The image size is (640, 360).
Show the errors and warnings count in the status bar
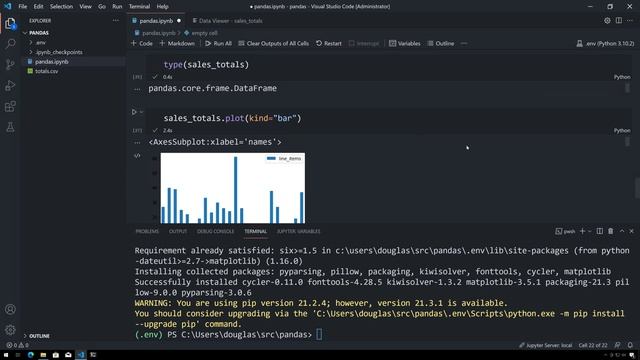[x=17, y=345]
